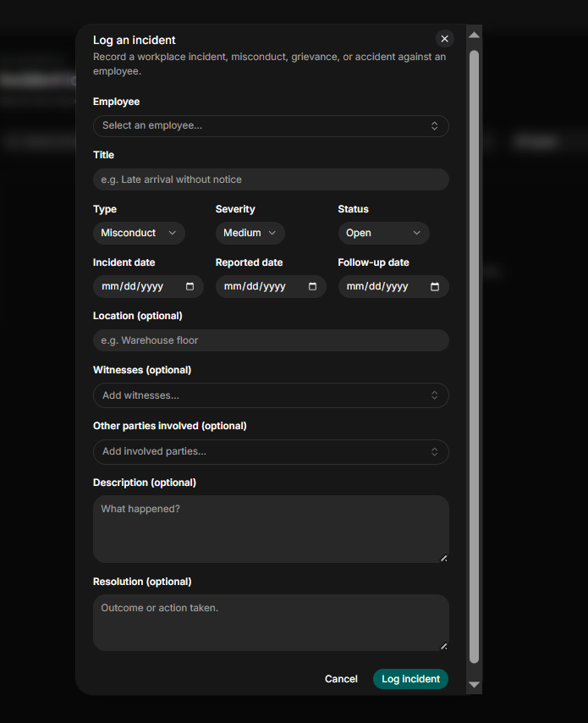Grab the Description textarea resize handle

click(444, 558)
